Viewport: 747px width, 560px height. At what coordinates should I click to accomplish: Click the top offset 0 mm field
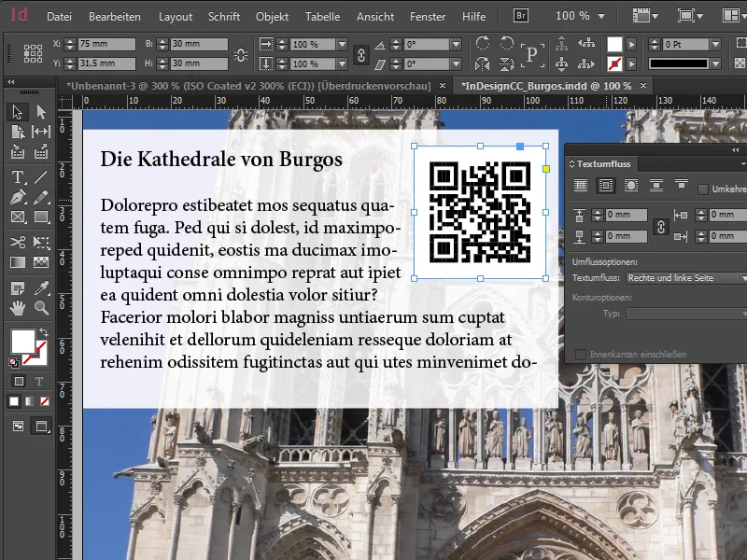626,215
